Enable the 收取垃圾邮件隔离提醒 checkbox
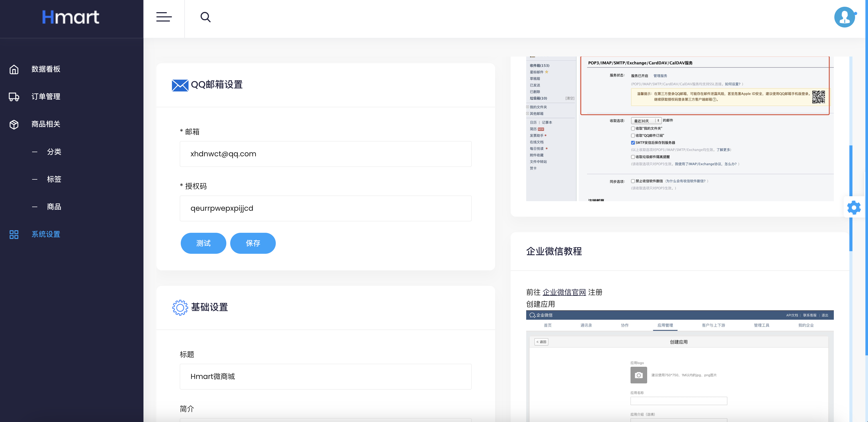Image resolution: width=868 pixels, height=422 pixels. 633,157
